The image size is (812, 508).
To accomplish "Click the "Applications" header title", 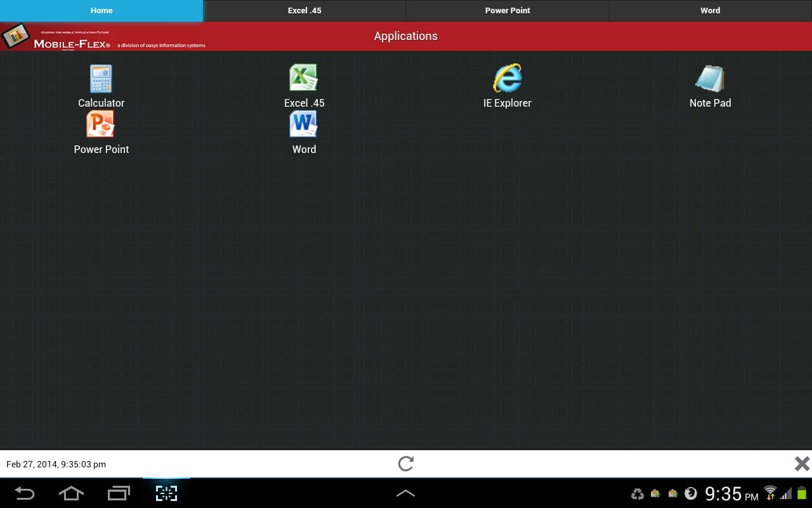I will [406, 36].
